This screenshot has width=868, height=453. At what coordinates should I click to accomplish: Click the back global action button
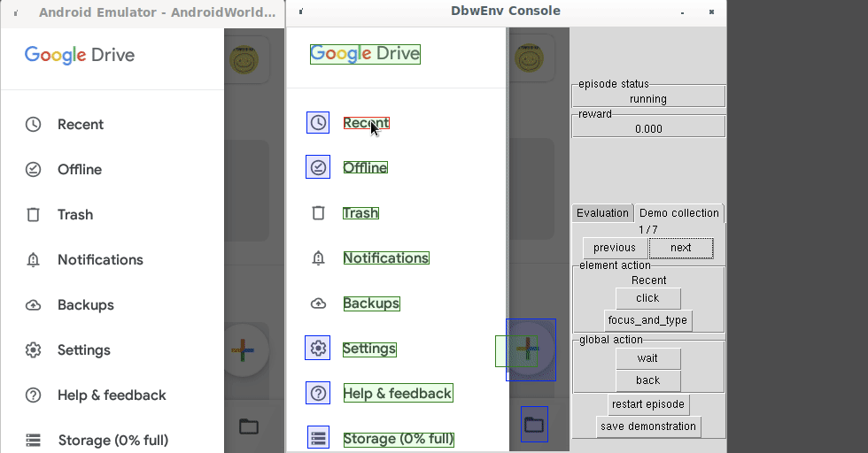point(647,380)
